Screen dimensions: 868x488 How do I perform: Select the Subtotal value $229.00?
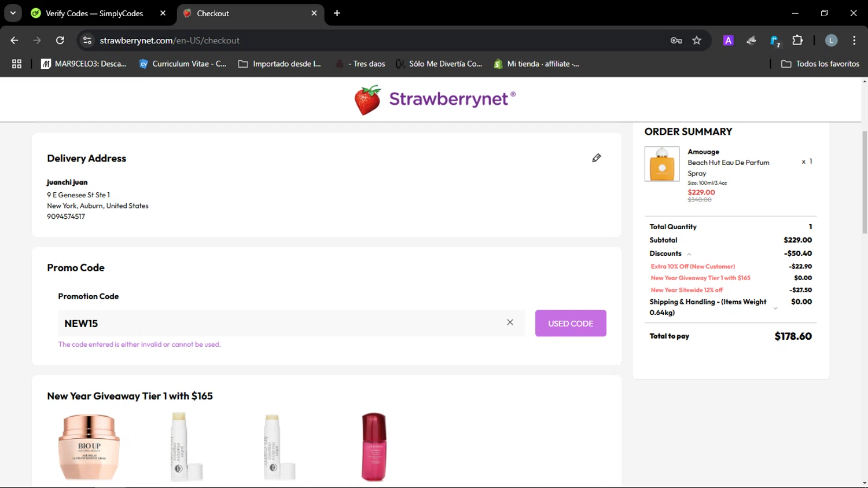pyautogui.click(x=797, y=240)
